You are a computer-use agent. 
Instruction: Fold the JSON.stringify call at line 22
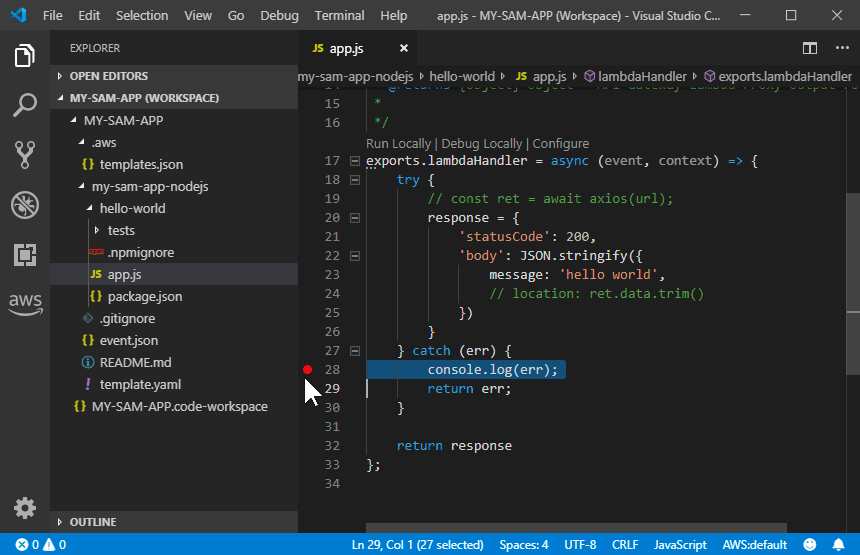[x=355, y=256]
